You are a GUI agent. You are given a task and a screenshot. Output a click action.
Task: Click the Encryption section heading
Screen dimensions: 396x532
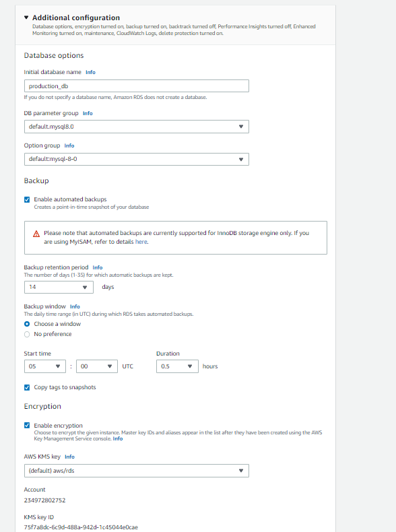[x=42, y=407]
